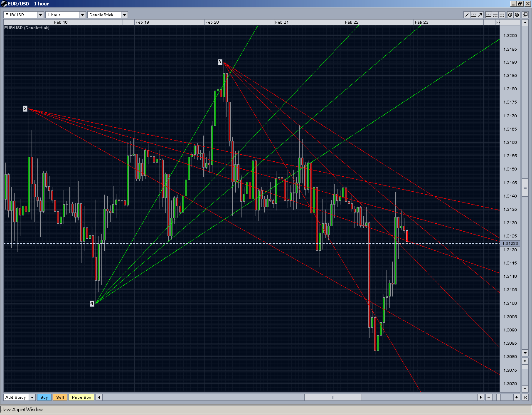532x415 pixels.
Task: Zoom out horizontal time scale minus
Action: tap(489, 397)
